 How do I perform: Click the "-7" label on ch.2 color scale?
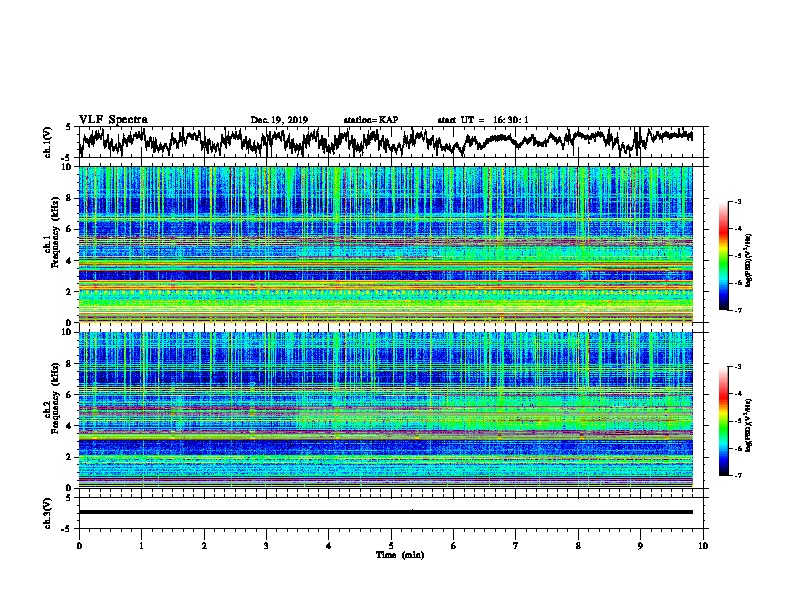738,475
